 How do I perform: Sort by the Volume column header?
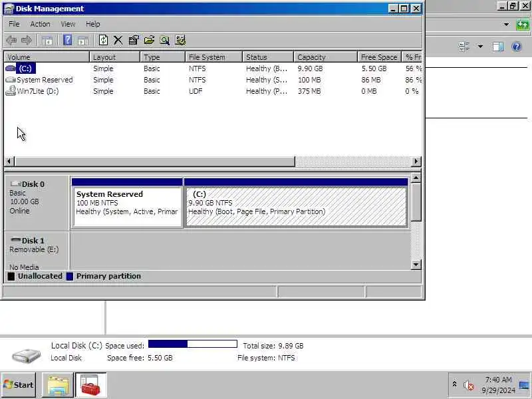(x=47, y=57)
